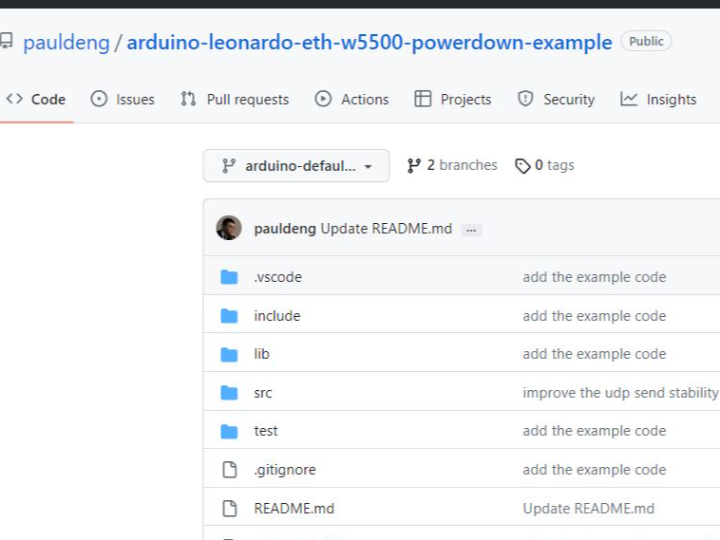Open the arduino-default branch selector dropdown
720x540 pixels.
pos(296,166)
